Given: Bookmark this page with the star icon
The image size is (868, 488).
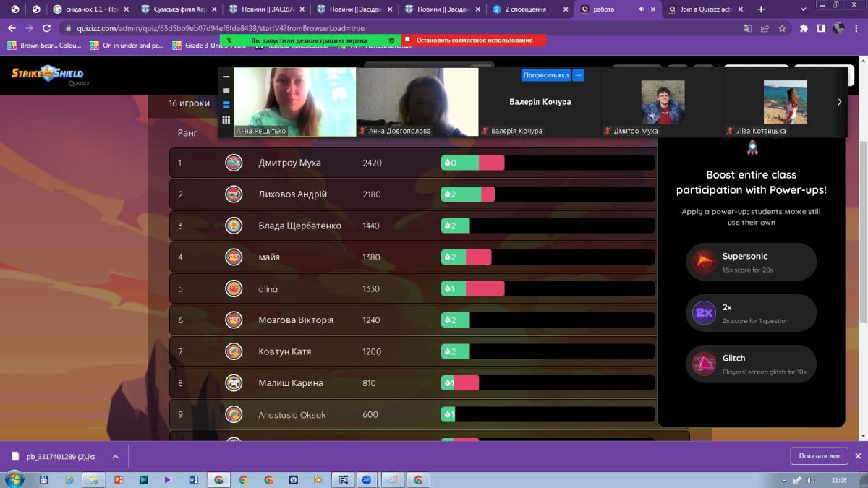Looking at the screenshot, I should click(x=782, y=28).
